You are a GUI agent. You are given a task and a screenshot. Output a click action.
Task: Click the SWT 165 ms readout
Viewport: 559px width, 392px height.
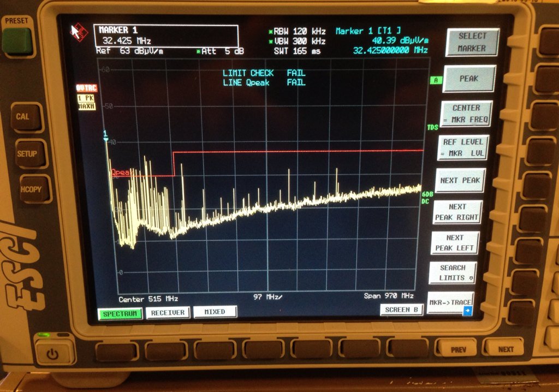pos(297,51)
